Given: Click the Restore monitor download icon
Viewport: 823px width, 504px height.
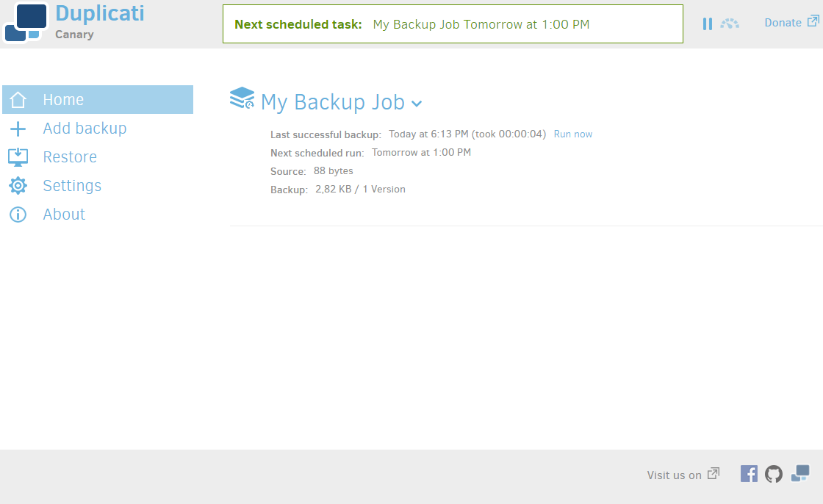Looking at the screenshot, I should pos(18,157).
